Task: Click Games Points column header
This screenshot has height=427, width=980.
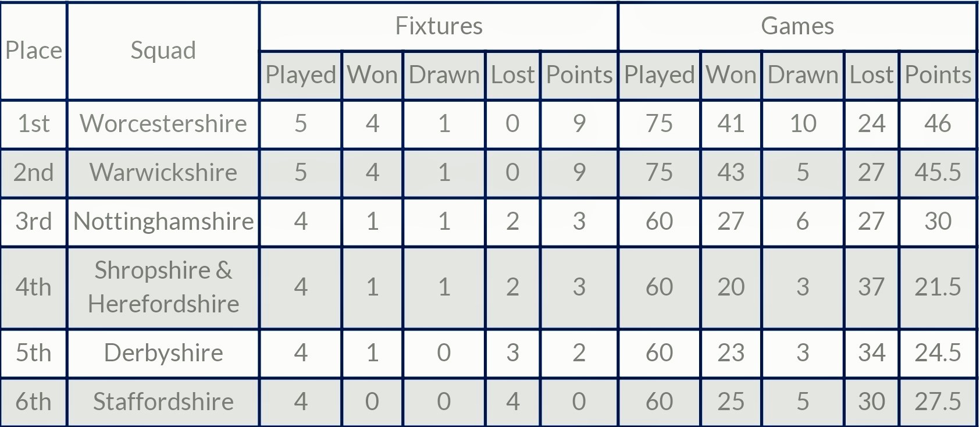Action: point(938,75)
